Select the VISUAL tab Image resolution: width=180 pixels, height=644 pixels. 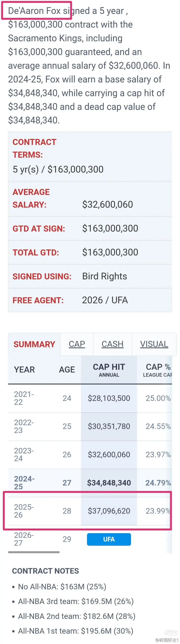tap(154, 344)
